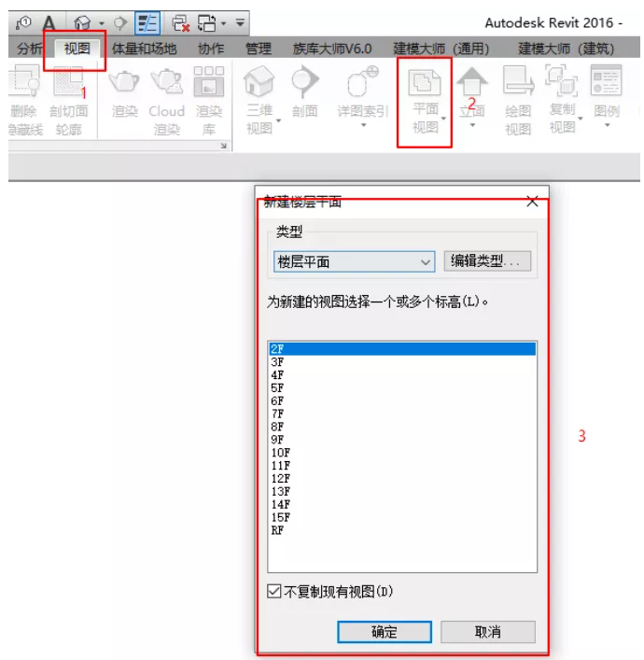
Task: Click 确定 to confirm
Action: click(x=385, y=632)
